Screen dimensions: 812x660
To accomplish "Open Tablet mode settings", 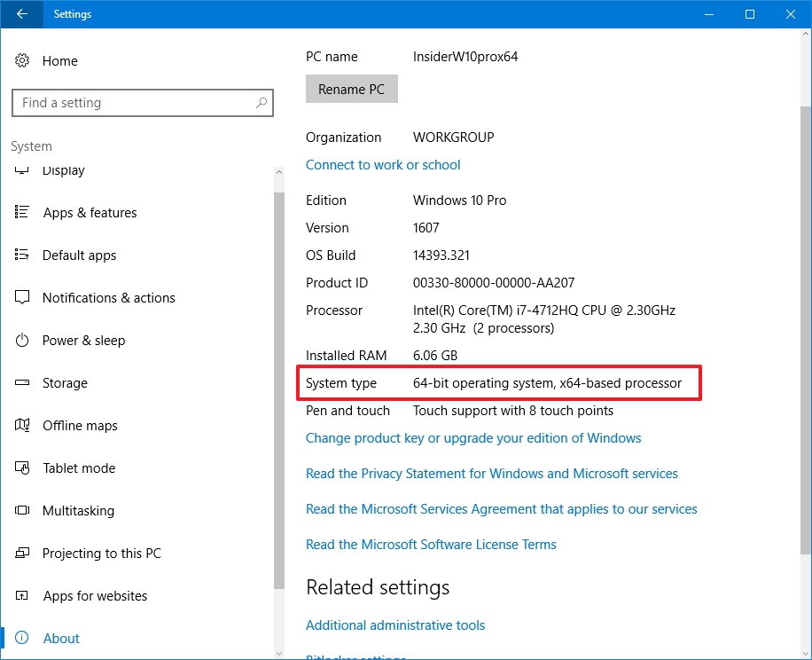I will 79,468.
